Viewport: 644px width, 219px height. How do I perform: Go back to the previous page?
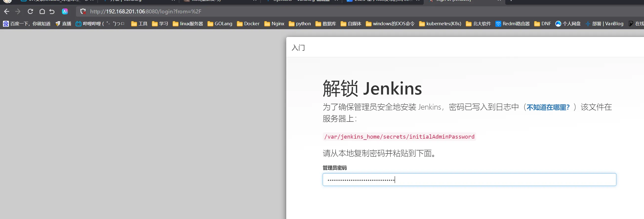(x=7, y=12)
